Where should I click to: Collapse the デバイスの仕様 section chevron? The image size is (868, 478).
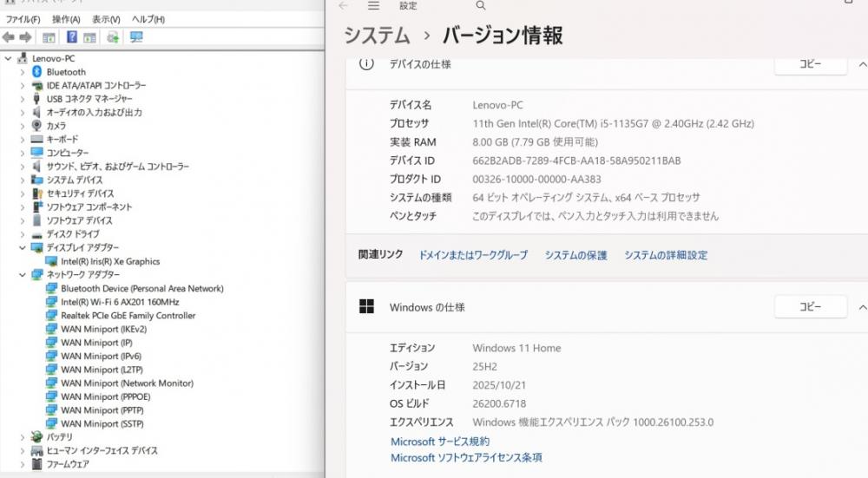click(862, 64)
